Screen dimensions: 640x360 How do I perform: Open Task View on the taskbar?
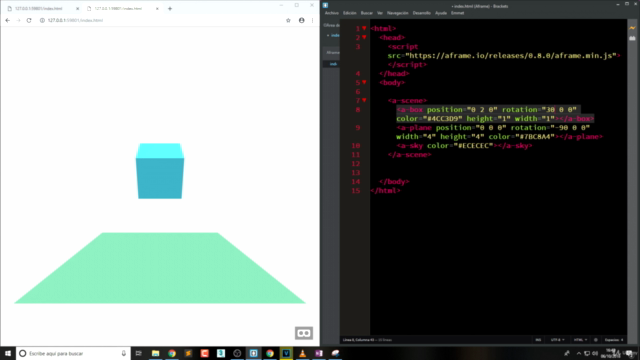139,353
